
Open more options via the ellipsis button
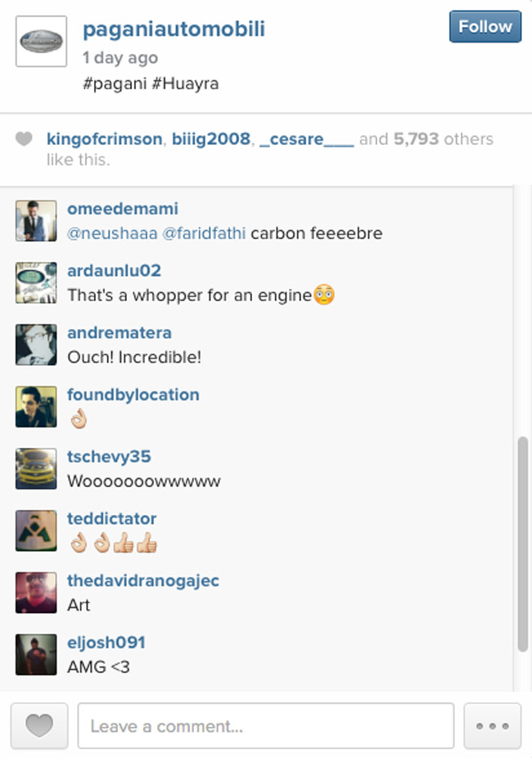[492, 725]
